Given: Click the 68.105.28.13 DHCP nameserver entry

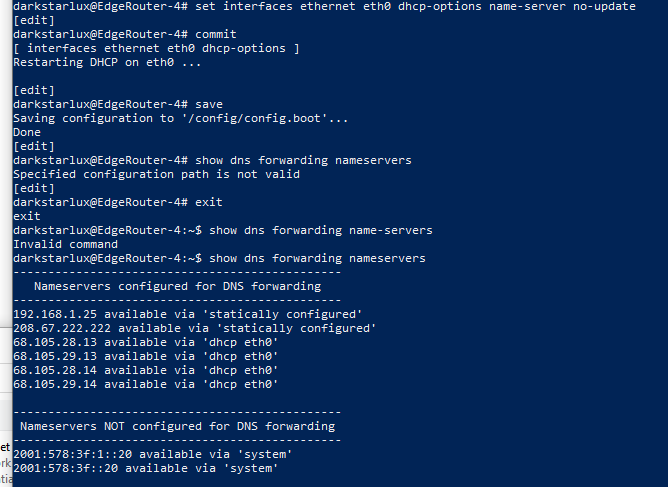Looking at the screenshot, I should 146,342.
